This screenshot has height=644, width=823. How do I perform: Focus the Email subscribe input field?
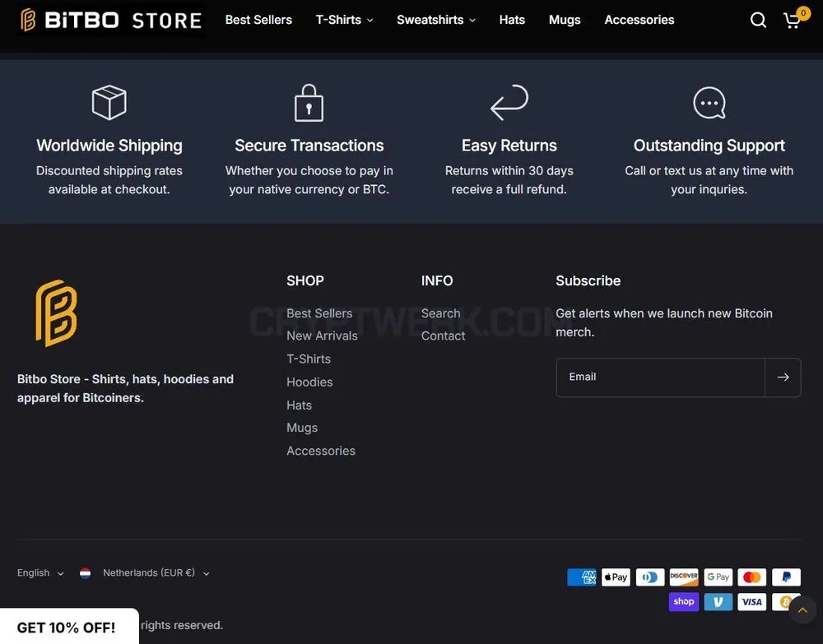(x=660, y=377)
